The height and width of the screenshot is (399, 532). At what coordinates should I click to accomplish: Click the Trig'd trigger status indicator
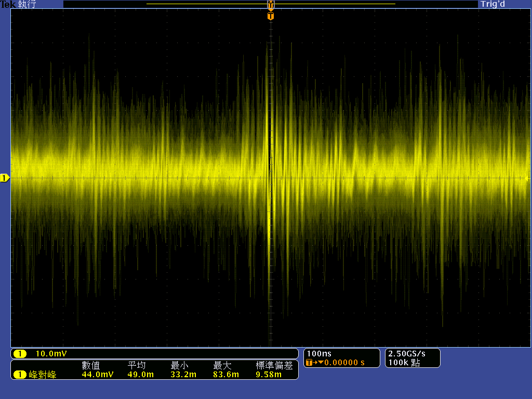tap(493, 4)
